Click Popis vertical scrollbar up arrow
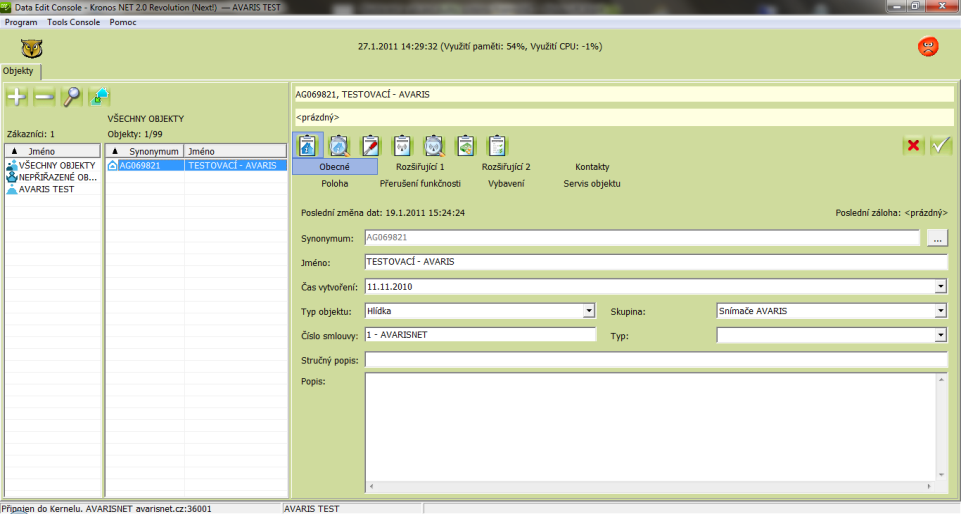 click(x=941, y=380)
